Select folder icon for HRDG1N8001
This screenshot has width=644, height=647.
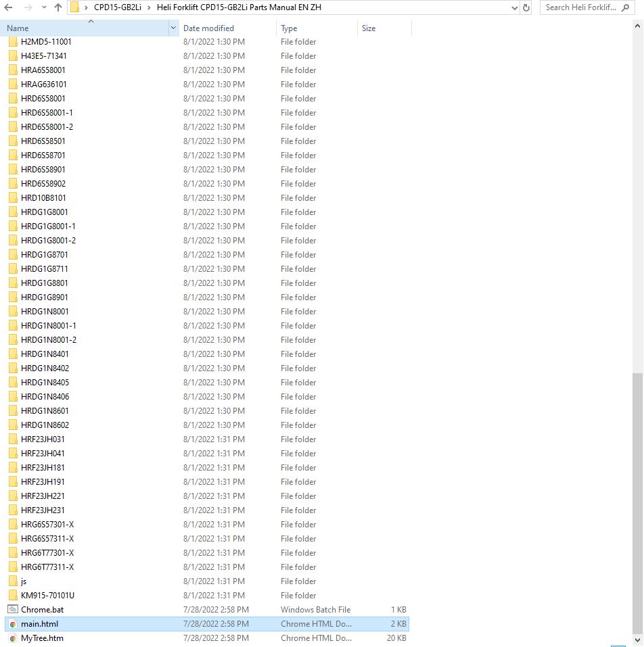tap(13, 312)
